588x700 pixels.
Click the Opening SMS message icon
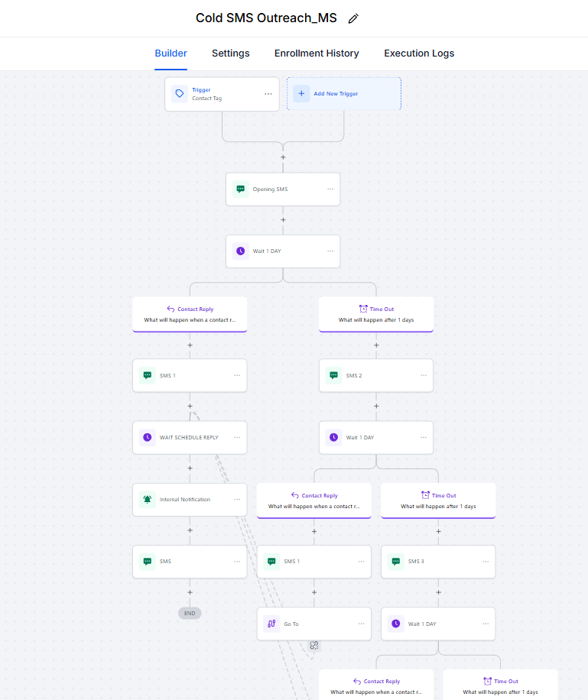pos(241,189)
